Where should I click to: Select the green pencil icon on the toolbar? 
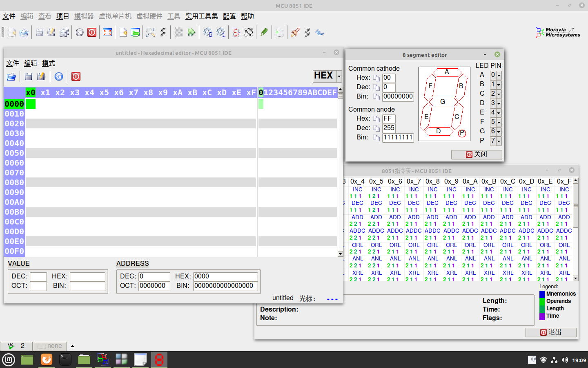[264, 31]
